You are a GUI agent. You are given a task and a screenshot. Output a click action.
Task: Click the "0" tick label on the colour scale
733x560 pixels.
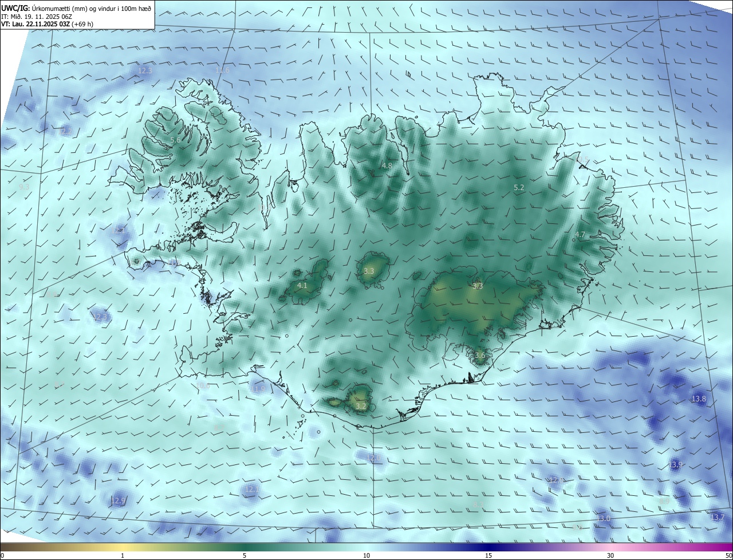click(x=2, y=556)
